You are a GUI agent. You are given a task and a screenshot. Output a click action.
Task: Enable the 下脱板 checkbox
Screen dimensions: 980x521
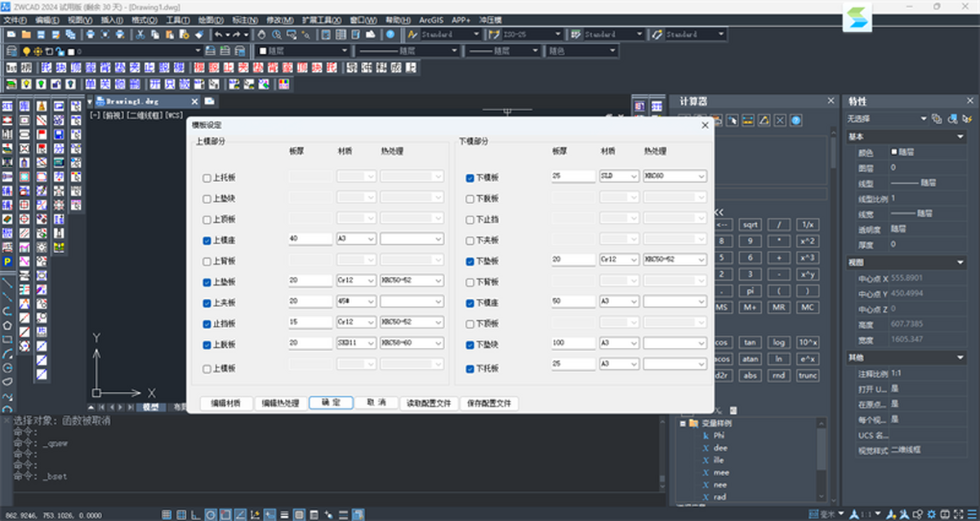tap(470, 198)
